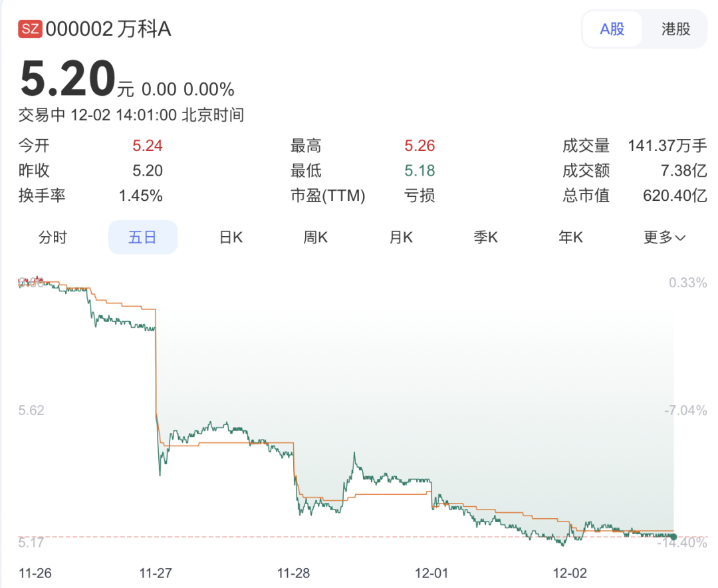Select the 年K yearly chart view
718x588 pixels.
pos(570,237)
